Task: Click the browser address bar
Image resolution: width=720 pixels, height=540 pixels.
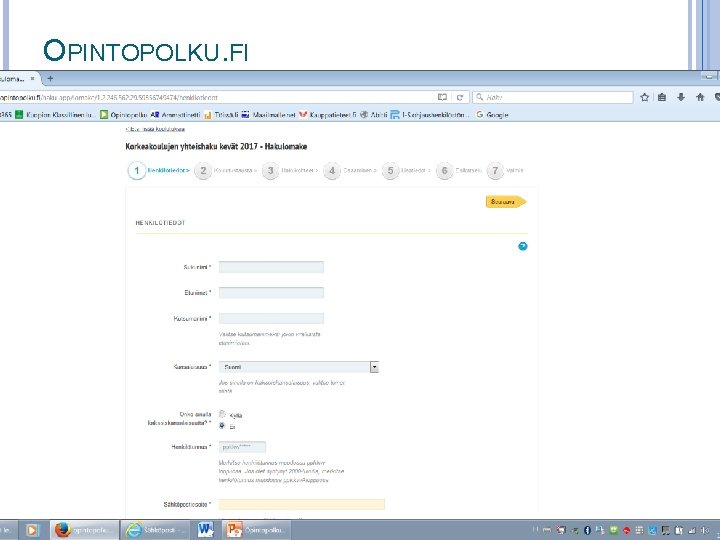Action: coord(216,97)
